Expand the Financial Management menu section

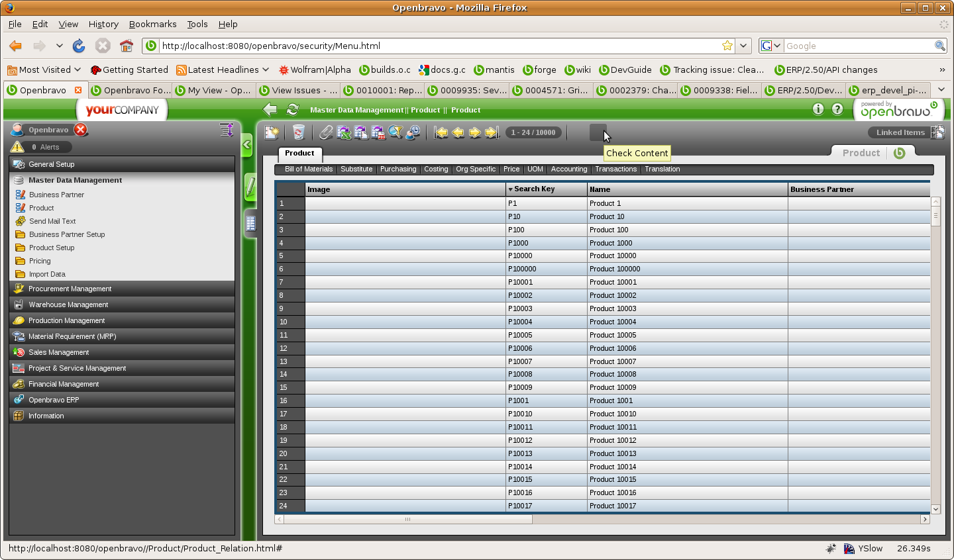coord(64,384)
